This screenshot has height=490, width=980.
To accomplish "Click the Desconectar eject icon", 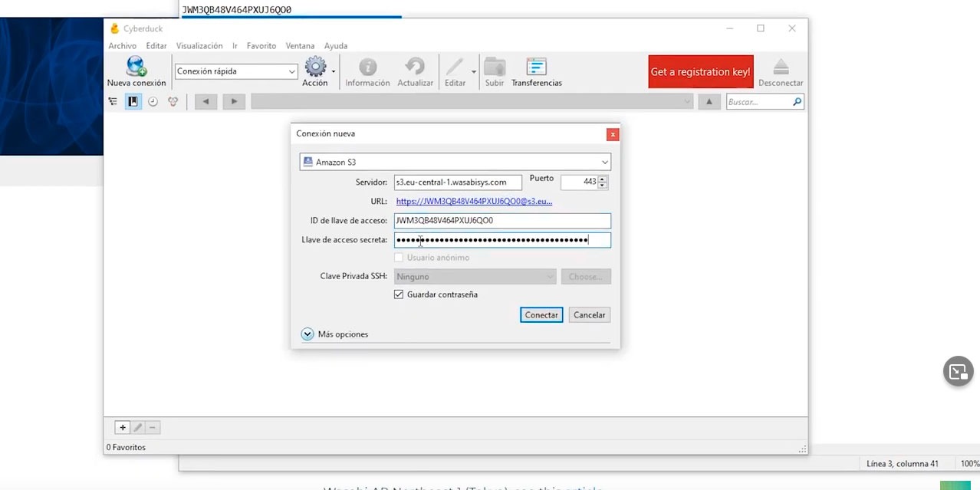I will tap(781, 67).
